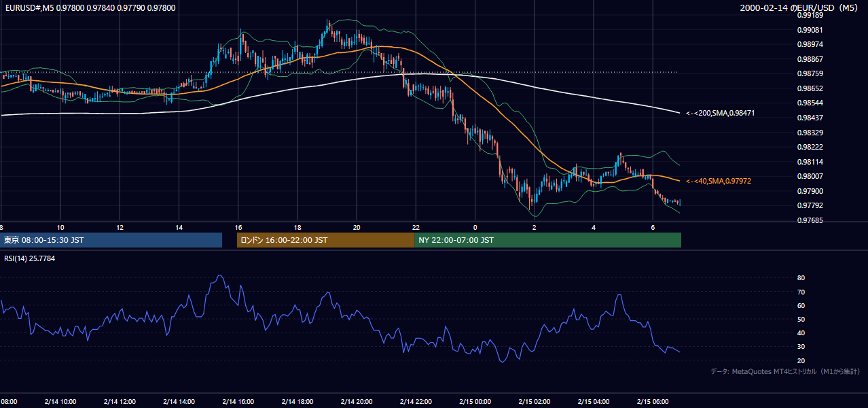Viewport: 868px width, 408px height.
Task: Click the hour 22 tick on price chart
Action: point(416,227)
